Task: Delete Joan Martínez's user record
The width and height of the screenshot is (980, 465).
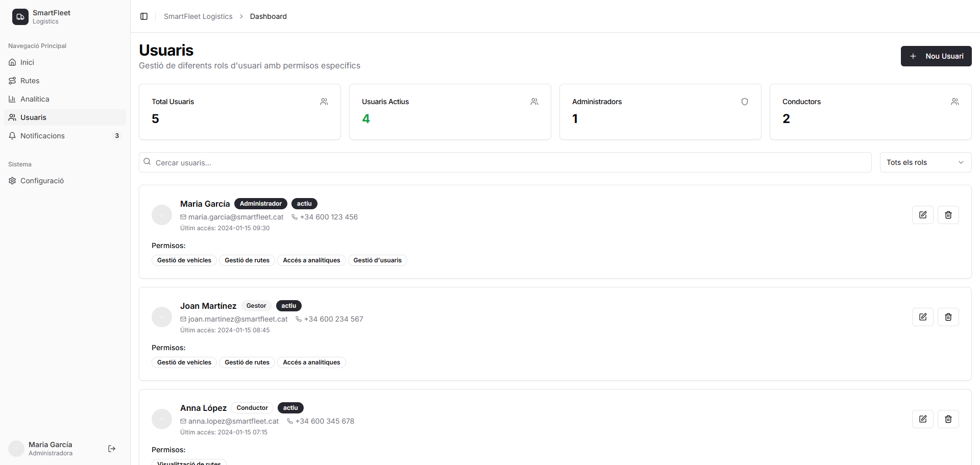Action: [x=948, y=317]
